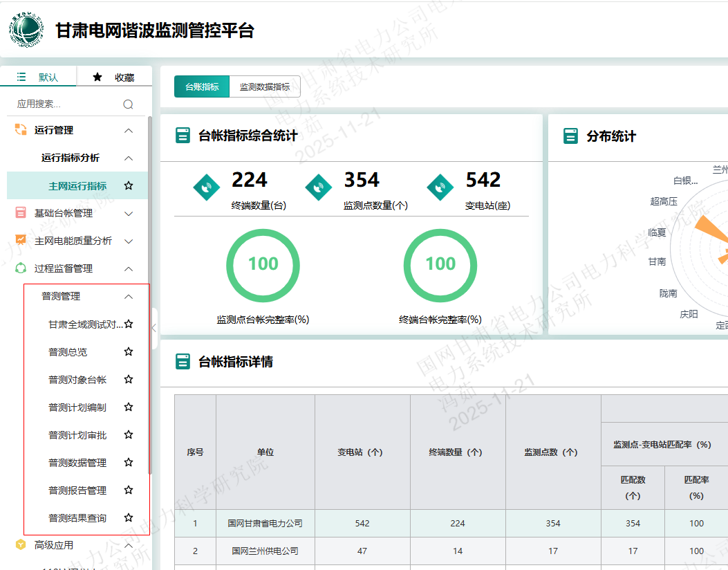Open 普测结果查询 page

77,518
